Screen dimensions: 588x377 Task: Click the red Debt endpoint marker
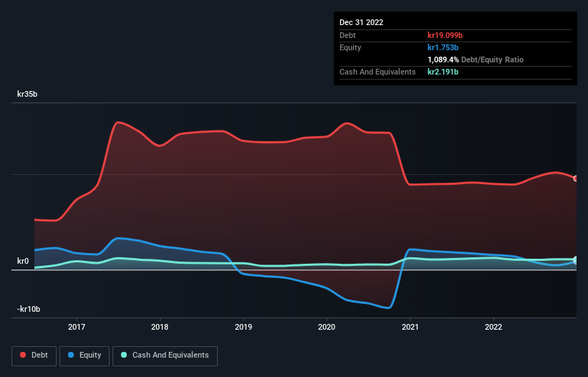(x=576, y=178)
